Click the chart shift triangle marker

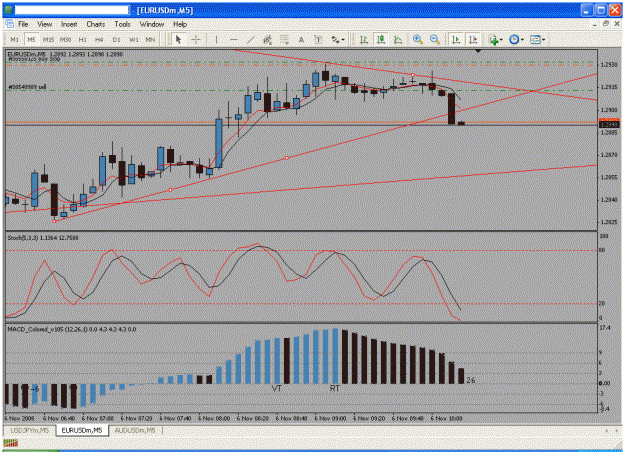478,51
